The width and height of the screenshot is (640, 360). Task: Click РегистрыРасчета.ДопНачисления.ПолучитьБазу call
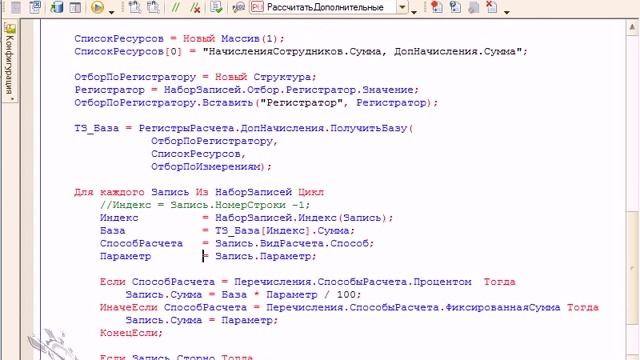coord(276,128)
